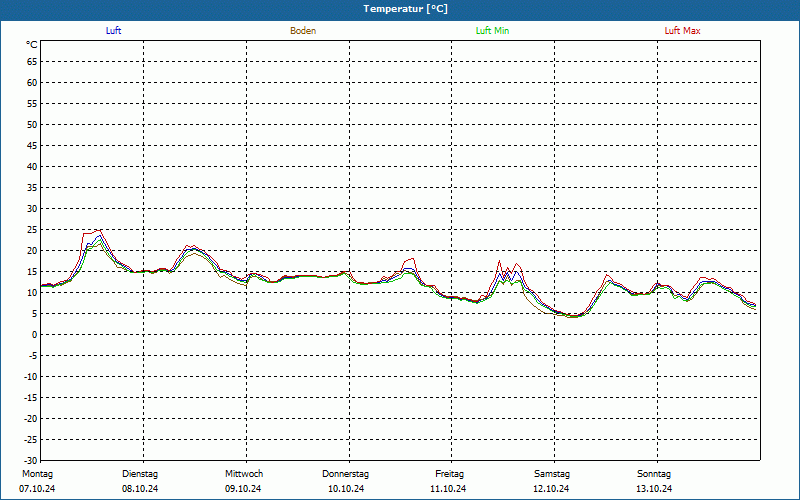
Task: Click the date 11.10.24
Action: tap(448, 489)
